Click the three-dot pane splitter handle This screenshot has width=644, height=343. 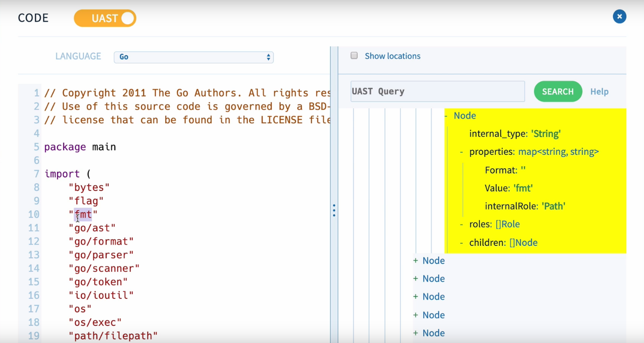334,210
